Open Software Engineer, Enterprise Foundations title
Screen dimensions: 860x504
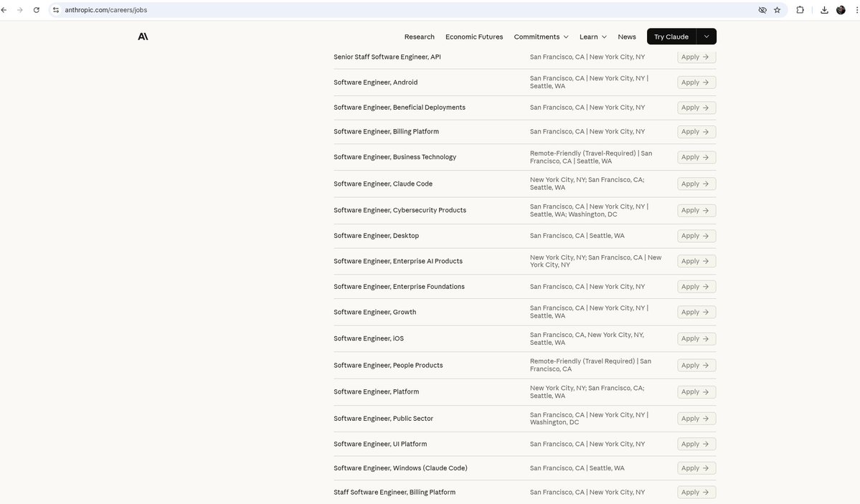click(x=399, y=286)
